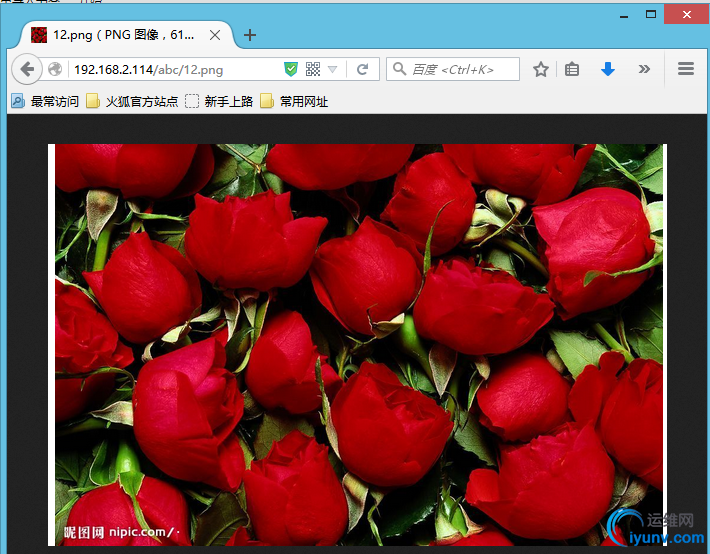Go back using the back arrow button
710x554 pixels.
(27, 69)
